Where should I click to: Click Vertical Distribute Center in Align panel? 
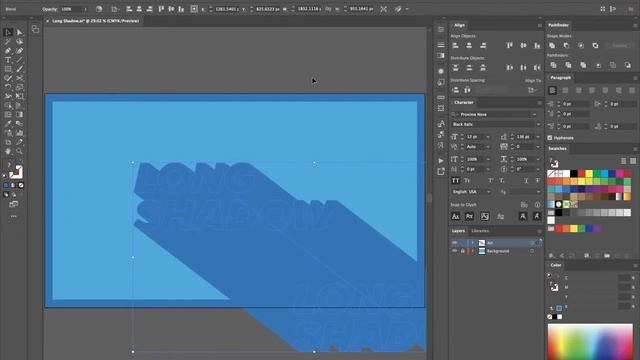469,68
